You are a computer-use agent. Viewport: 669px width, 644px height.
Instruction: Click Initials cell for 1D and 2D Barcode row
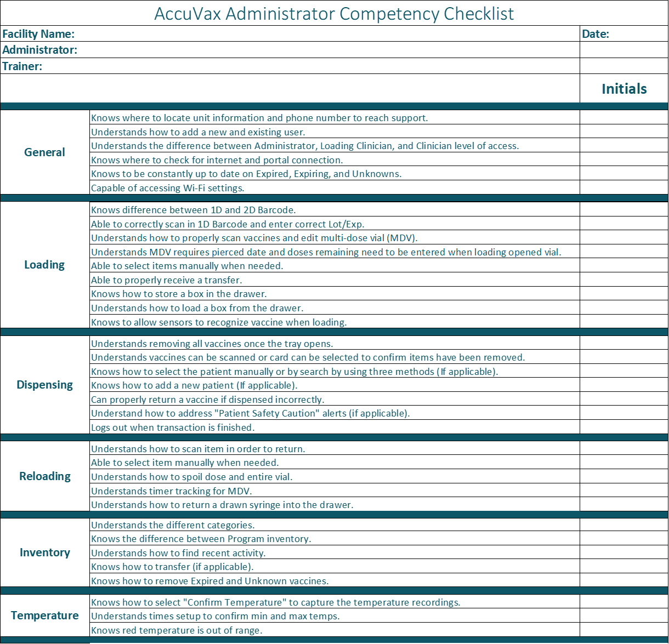[x=624, y=209]
